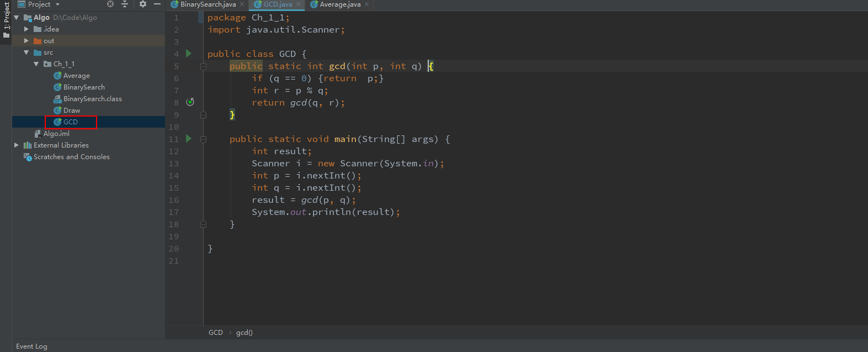Run main method from the line 11 gutter arrow
This screenshot has width=868, height=352.
point(189,139)
